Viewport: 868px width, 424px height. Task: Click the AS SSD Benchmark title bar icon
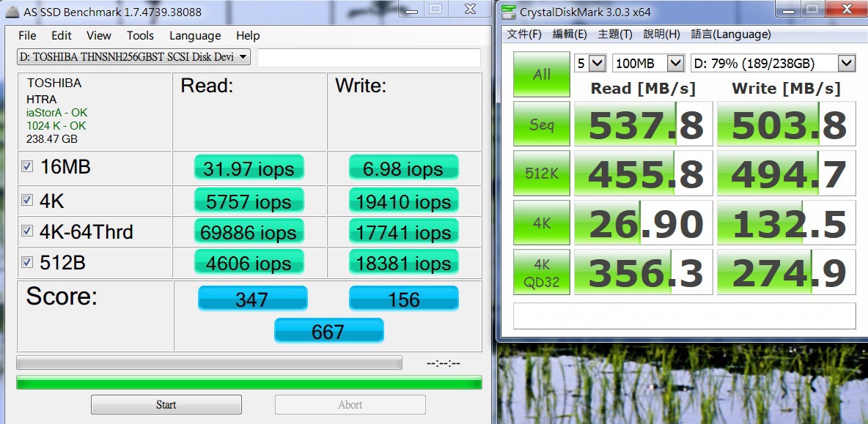point(12,12)
